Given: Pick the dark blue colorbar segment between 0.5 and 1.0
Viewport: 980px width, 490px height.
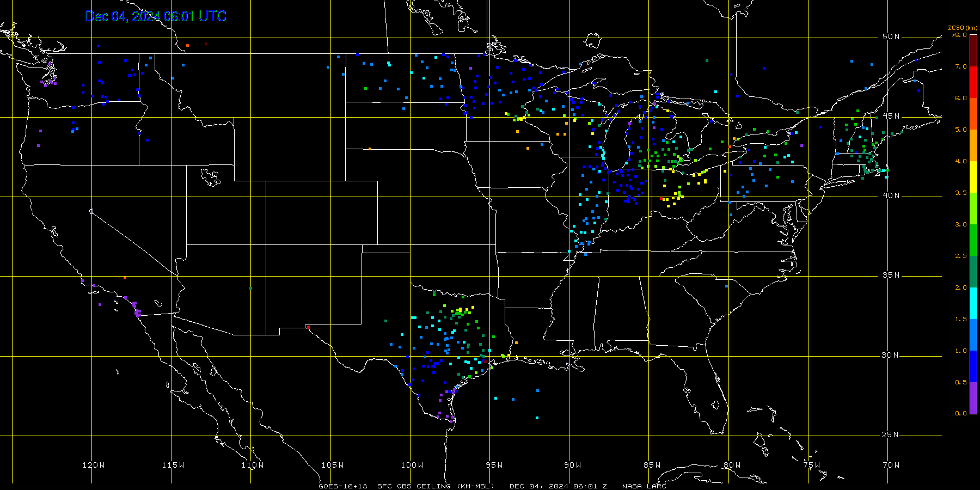Looking at the screenshot, I should 973,366.
